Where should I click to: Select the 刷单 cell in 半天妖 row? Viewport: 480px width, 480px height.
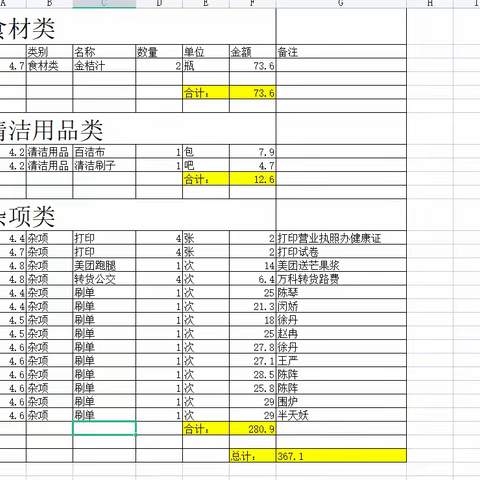(x=104, y=415)
